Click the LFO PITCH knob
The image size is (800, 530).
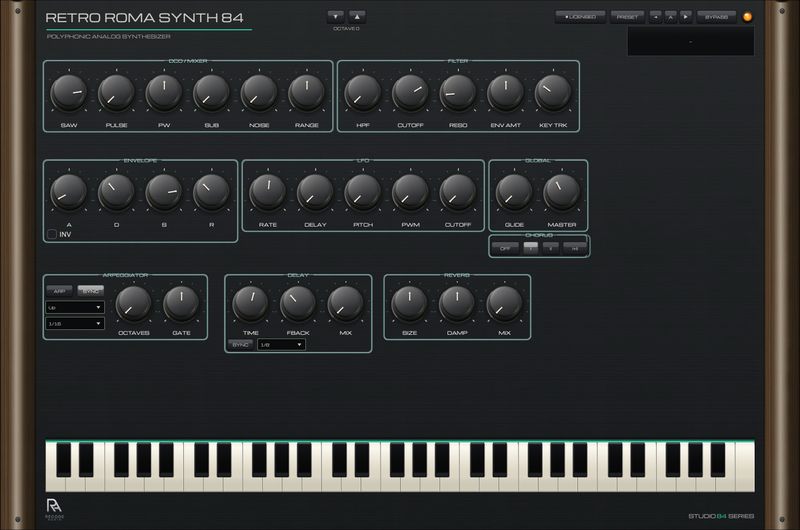363,192
